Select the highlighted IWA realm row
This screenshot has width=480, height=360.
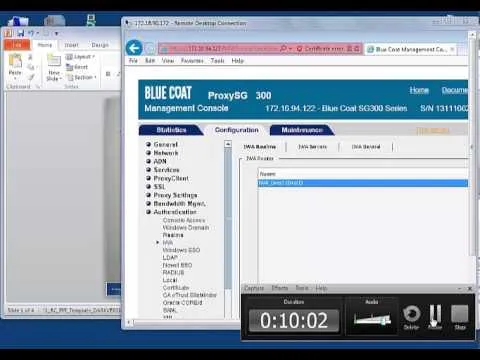(363, 183)
